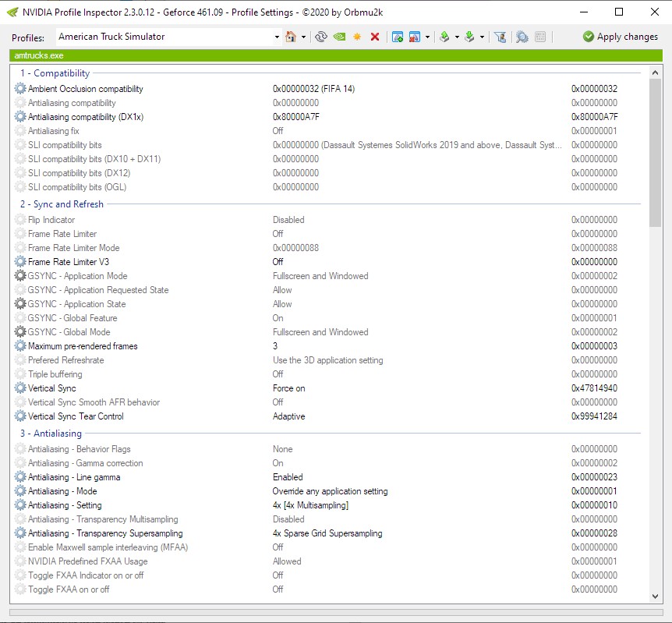The height and width of the screenshot is (623, 672).
Task: Collapse the 2 - Sync and Refresh section header
Action: point(62,204)
